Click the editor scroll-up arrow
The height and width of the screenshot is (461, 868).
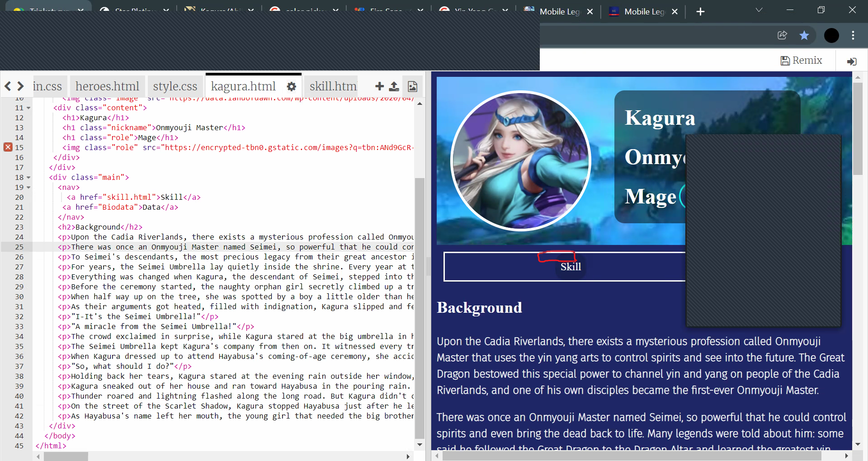[420, 104]
